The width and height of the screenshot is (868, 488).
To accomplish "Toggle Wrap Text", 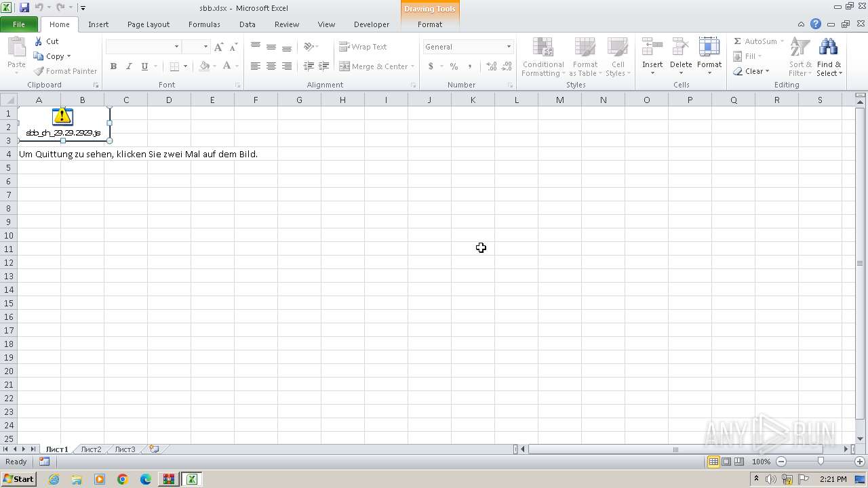I will pos(363,47).
